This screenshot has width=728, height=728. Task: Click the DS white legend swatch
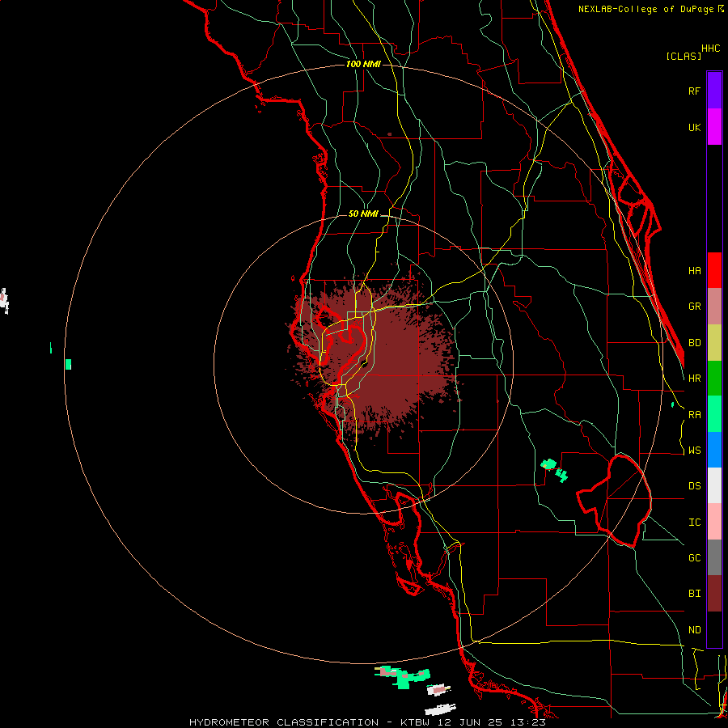[x=714, y=485]
